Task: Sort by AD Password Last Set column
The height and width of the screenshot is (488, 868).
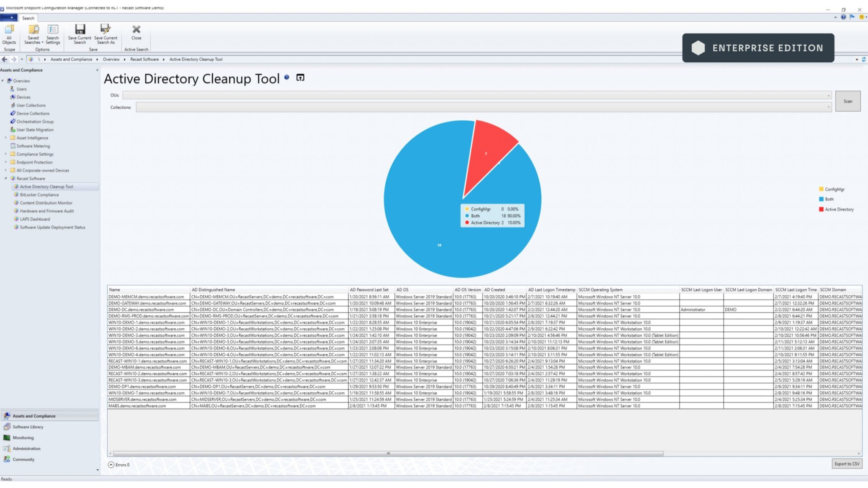Action: click(x=371, y=290)
